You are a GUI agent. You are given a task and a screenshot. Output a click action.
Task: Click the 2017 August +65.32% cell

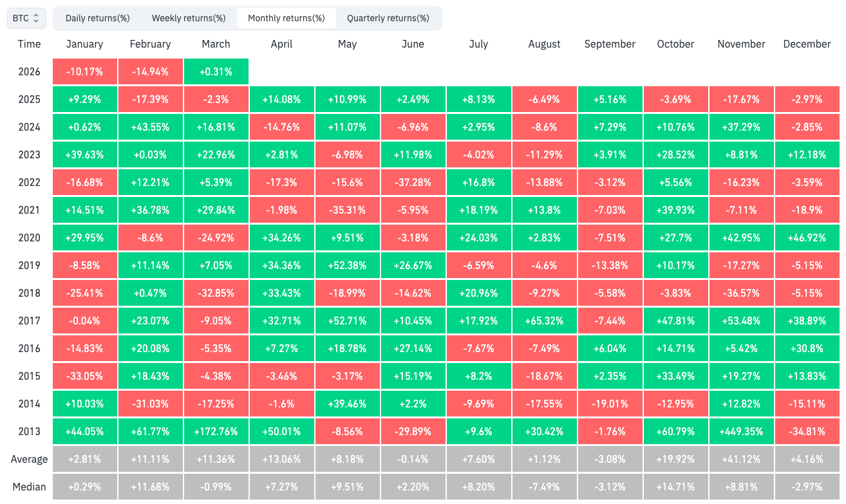544,321
